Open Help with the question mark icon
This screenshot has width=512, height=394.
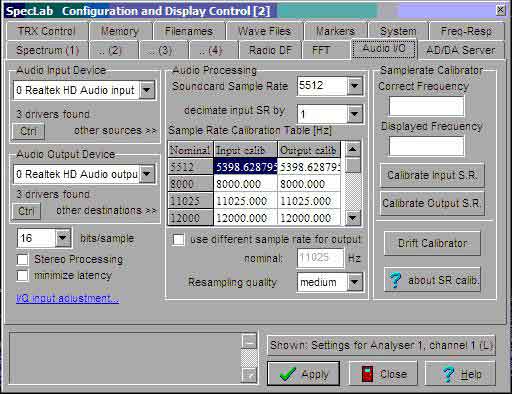click(x=460, y=373)
